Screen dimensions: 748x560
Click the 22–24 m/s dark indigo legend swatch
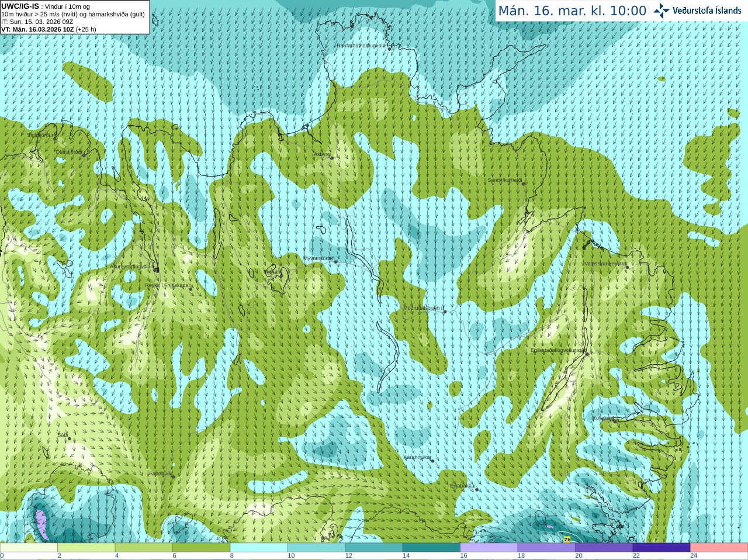pos(662,548)
